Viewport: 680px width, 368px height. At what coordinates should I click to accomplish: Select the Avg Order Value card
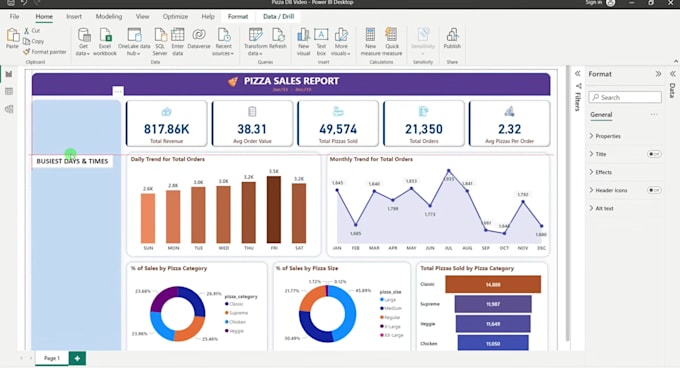pyautogui.click(x=252, y=124)
